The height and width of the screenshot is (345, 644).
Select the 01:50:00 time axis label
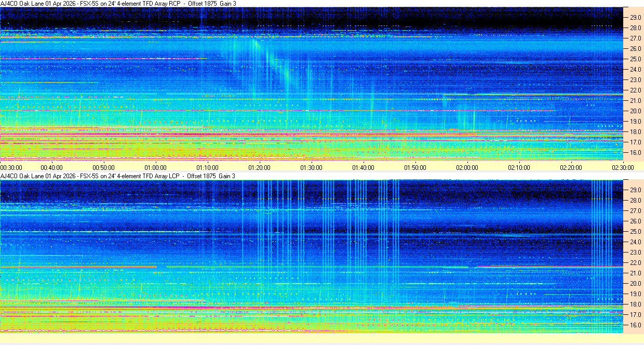tap(415, 167)
